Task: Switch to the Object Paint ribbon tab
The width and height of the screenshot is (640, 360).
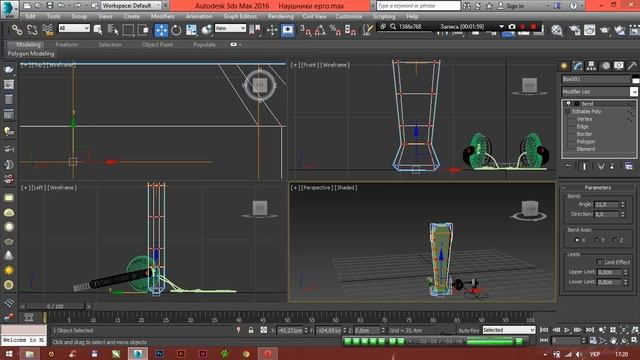Action: (158, 44)
